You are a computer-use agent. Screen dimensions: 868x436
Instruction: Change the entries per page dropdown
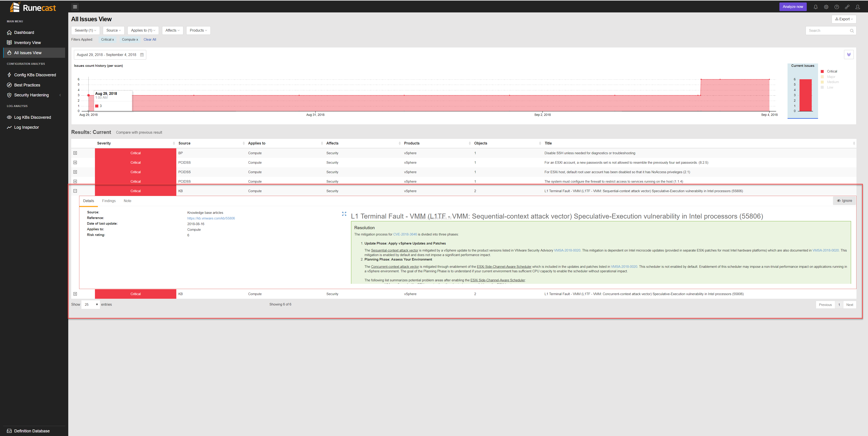tap(91, 305)
